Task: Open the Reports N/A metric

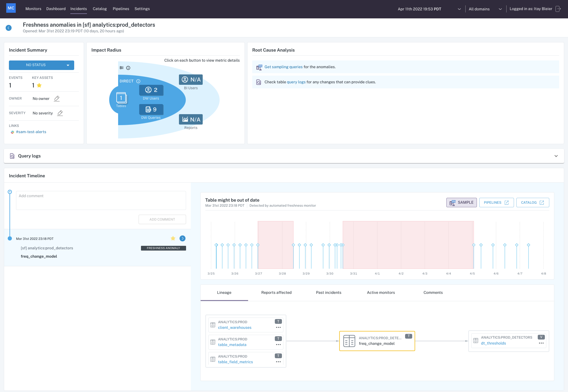Action: (191, 119)
